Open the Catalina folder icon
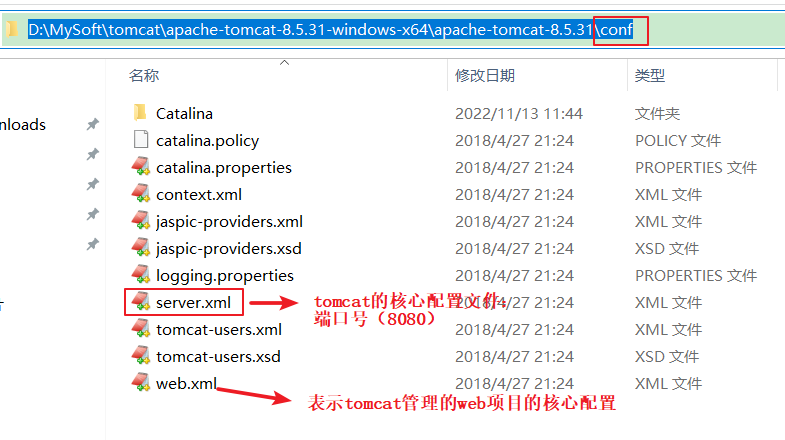785x440 pixels. 141,113
